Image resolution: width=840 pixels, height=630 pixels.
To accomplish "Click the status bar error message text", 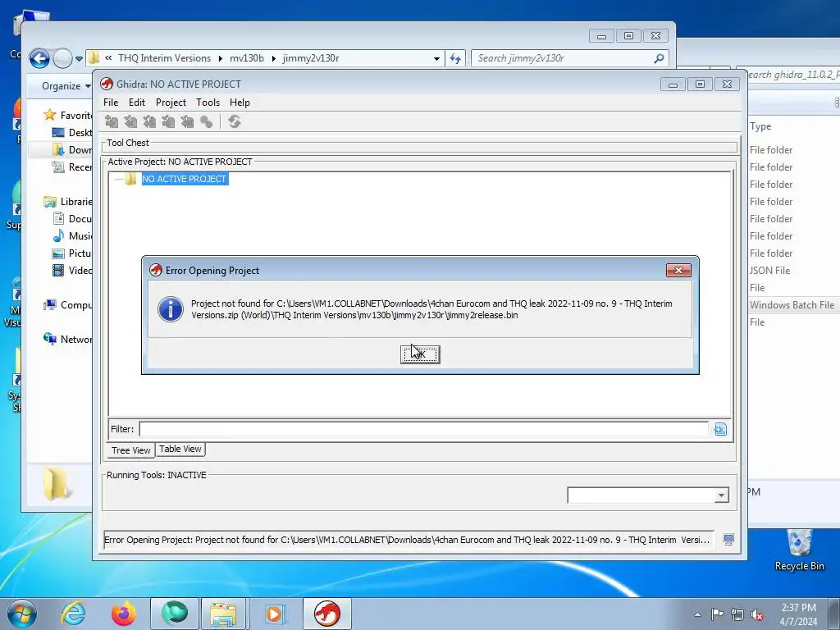I will 407,540.
